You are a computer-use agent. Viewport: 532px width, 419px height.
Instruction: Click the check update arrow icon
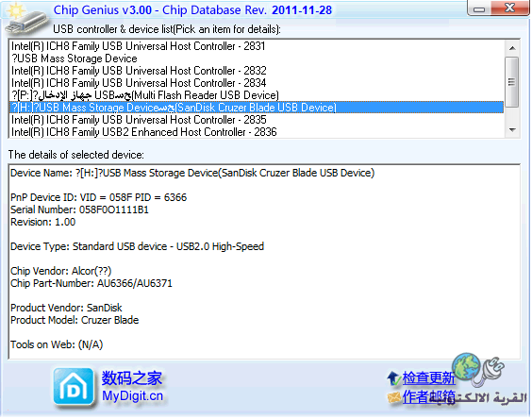pos(393,378)
